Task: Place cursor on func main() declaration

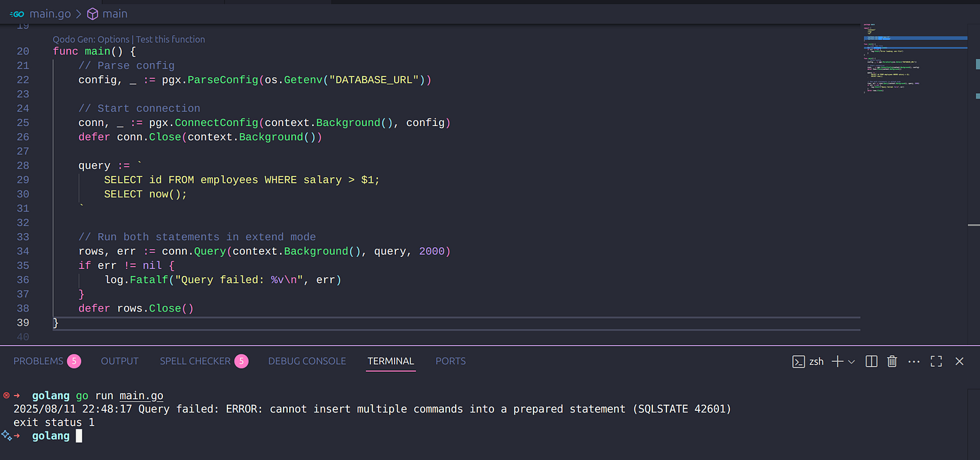Action: pyautogui.click(x=94, y=52)
